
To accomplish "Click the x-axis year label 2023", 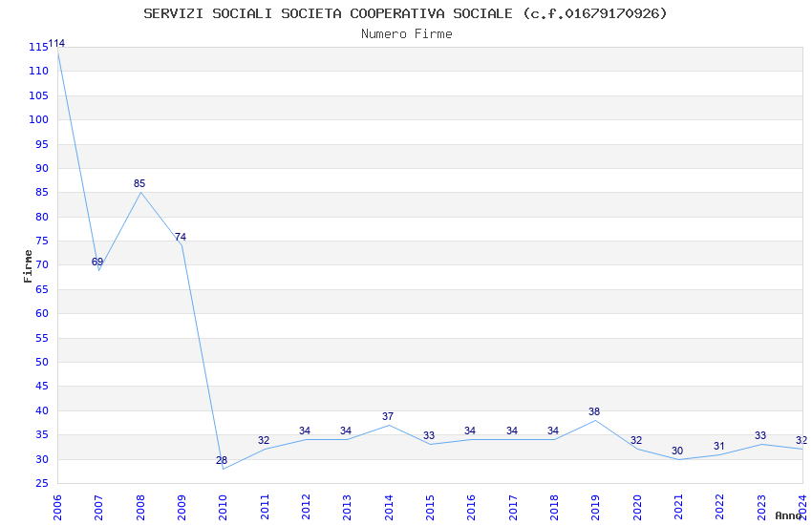I will coord(761,507).
